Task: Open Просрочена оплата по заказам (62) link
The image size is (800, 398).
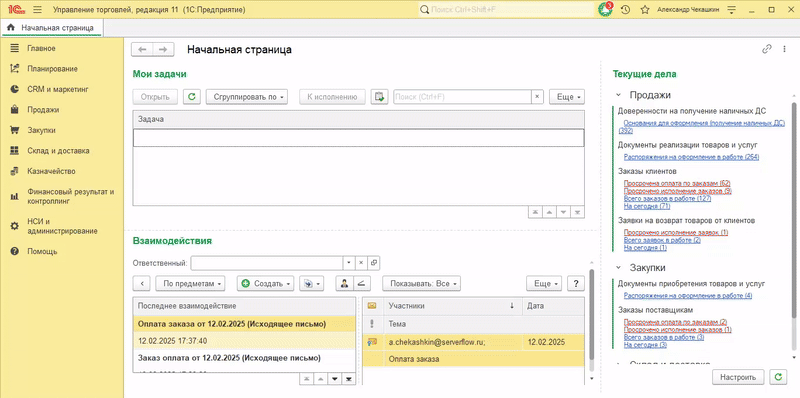Action: 677,183
